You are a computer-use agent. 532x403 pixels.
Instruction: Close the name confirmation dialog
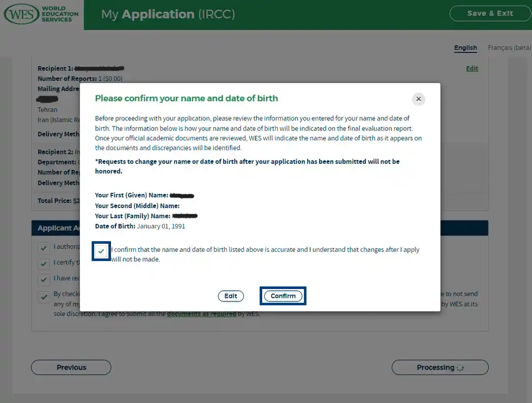coord(418,99)
